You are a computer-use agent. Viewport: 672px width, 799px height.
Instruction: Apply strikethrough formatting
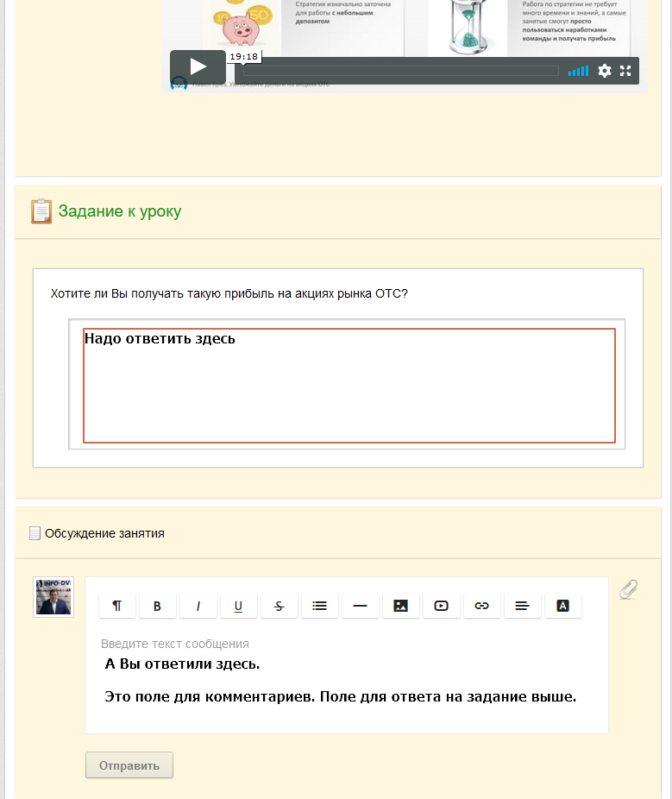click(x=279, y=606)
